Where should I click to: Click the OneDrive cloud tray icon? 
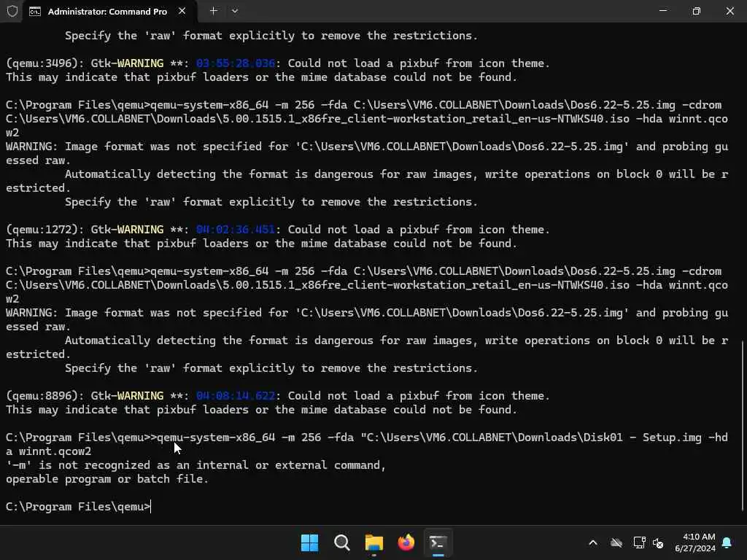(616, 542)
